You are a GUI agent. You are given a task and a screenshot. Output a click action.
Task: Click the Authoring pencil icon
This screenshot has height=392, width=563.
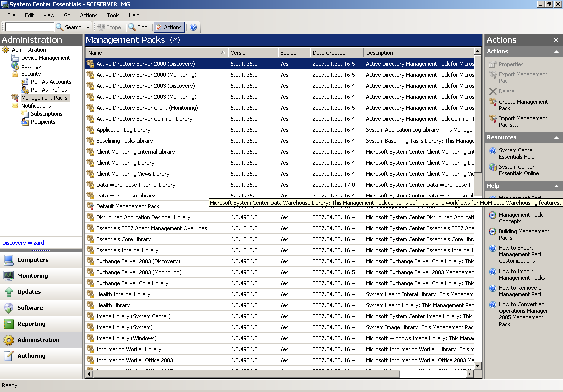(9, 356)
